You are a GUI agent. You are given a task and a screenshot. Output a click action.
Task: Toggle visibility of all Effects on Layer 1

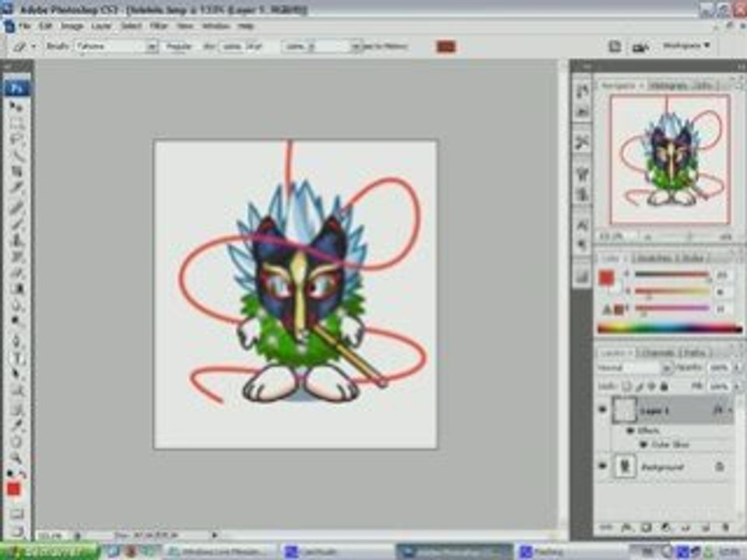coord(630,430)
